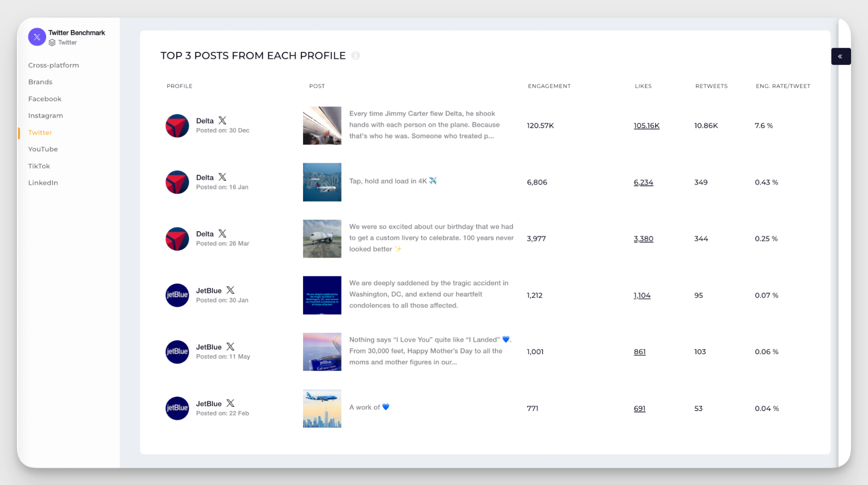Viewport: 868px width, 485px height.
Task: Go to the Instagram section
Action: point(45,115)
